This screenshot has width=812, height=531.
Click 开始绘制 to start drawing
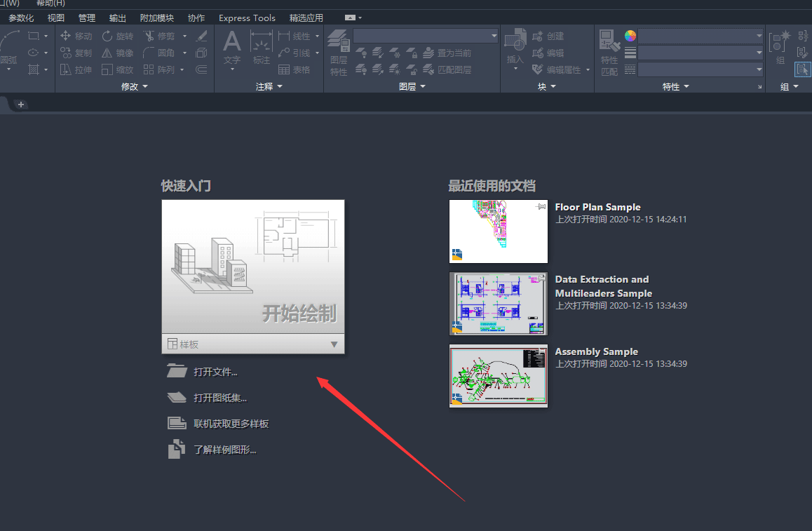coord(253,267)
